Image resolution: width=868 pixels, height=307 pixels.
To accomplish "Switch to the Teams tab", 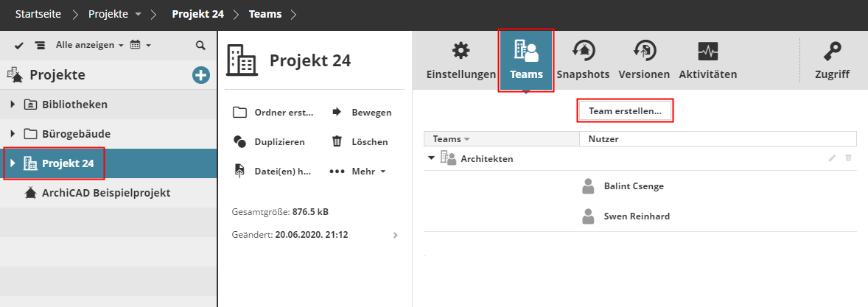I will (x=526, y=60).
